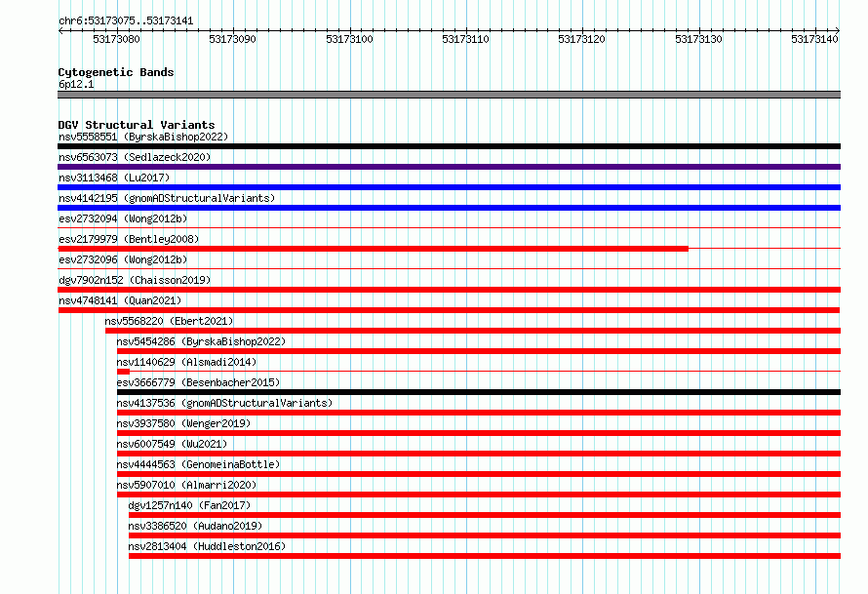
Task: Select the red nsv4137536 variant bar
Action: (479, 413)
